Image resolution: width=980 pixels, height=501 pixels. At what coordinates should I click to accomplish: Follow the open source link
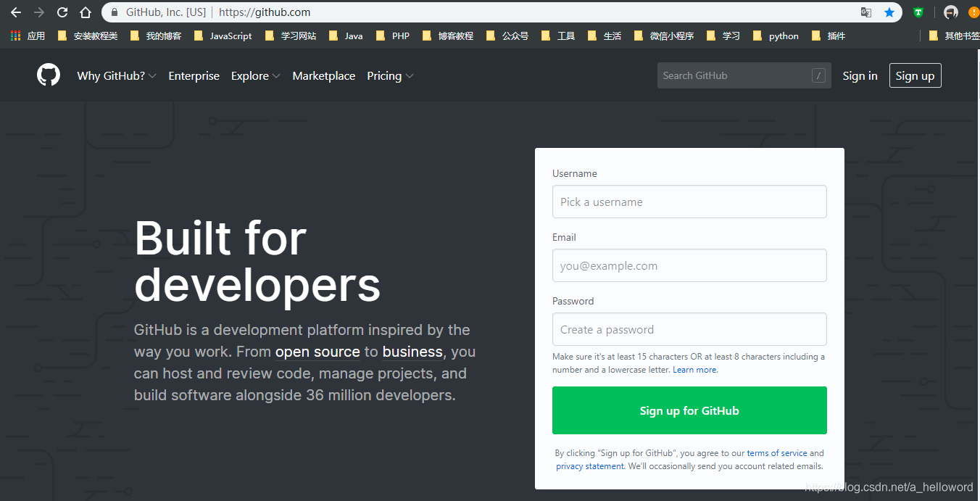tap(317, 352)
